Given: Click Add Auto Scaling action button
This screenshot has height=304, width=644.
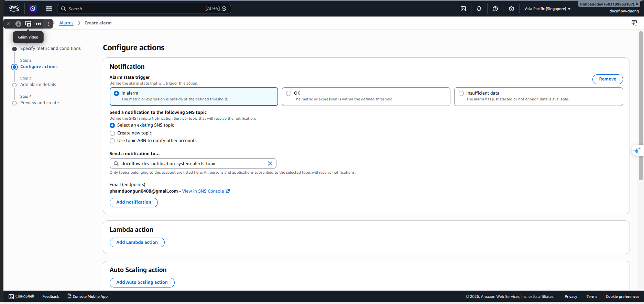Looking at the screenshot, I should pos(142,282).
